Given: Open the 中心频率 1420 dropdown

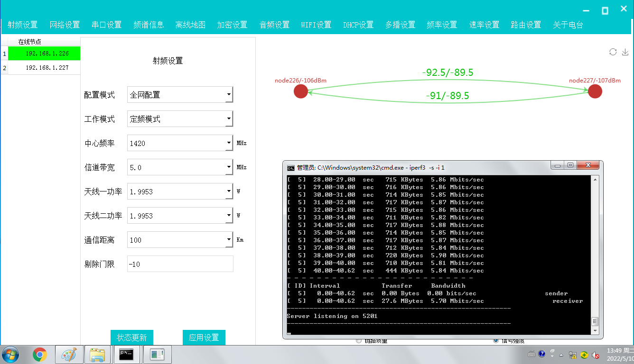Looking at the screenshot, I should [x=229, y=143].
